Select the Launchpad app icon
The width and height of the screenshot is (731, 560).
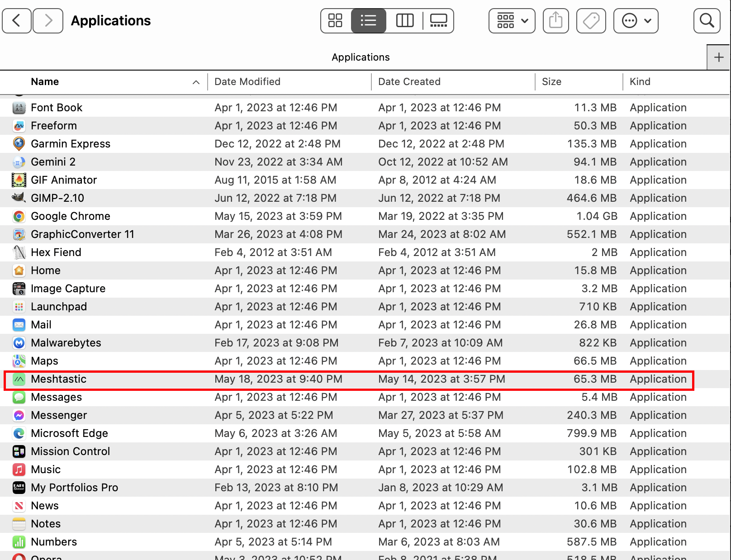tap(19, 307)
